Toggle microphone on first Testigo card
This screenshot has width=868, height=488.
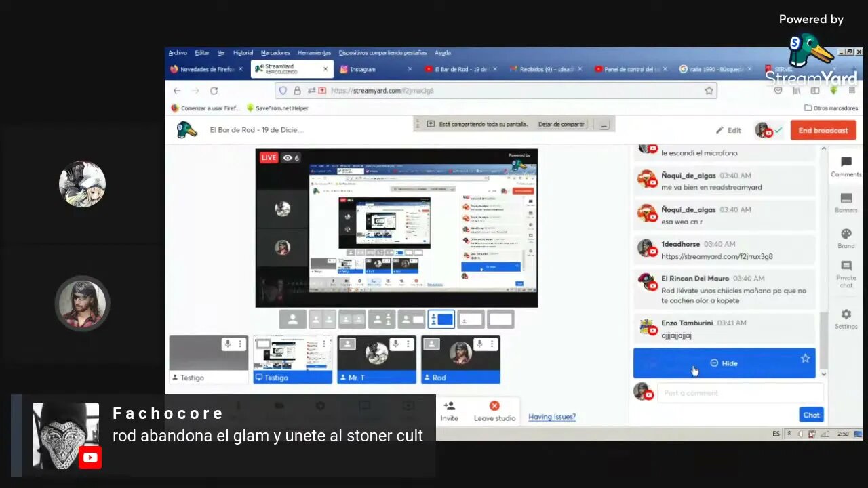click(x=228, y=344)
